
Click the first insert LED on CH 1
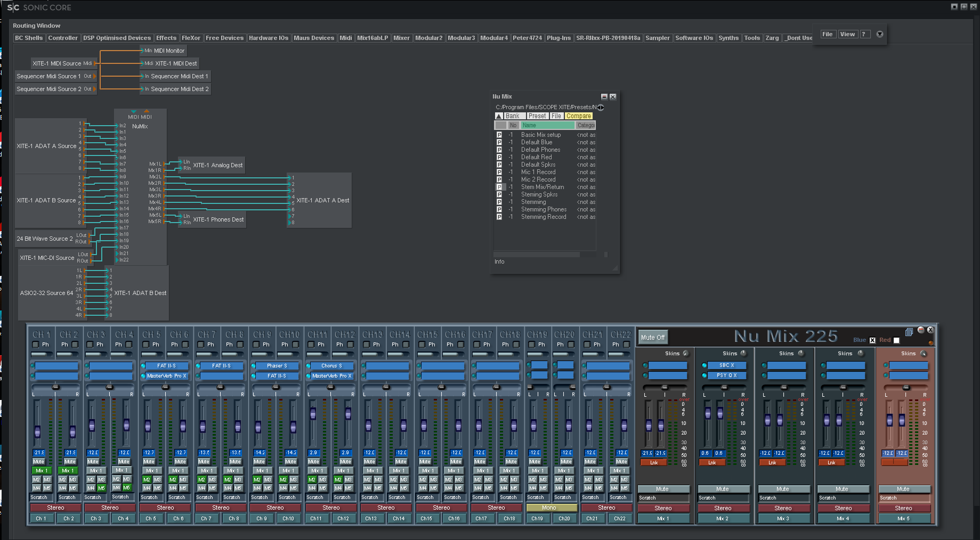pos(33,366)
